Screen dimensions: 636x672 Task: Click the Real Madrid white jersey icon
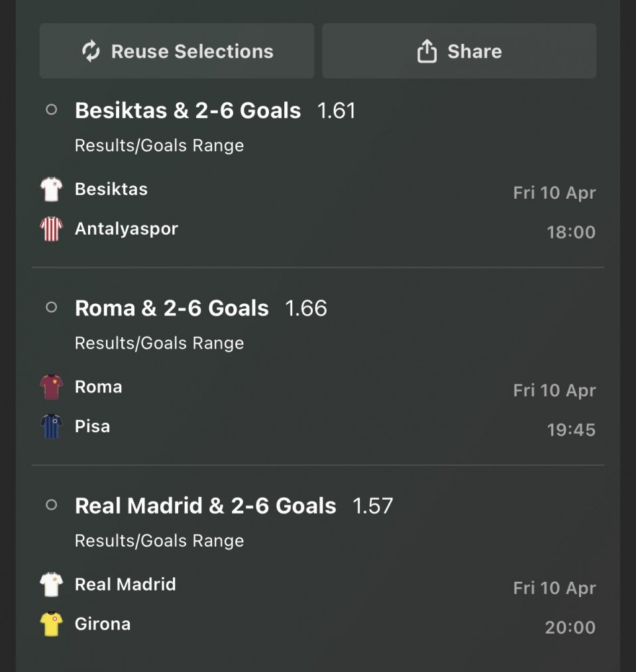[x=51, y=585]
